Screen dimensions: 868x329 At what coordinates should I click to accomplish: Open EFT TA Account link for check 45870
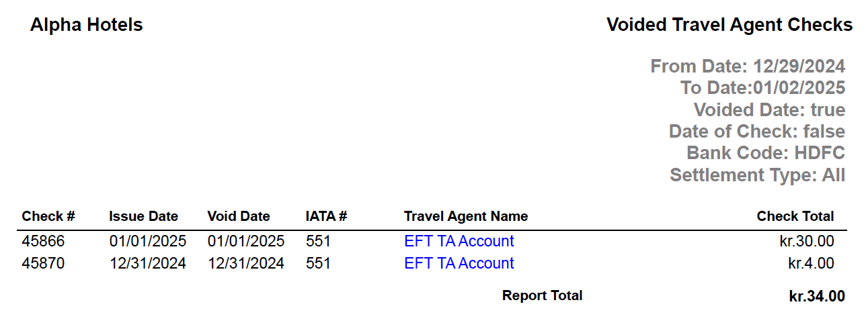pyautogui.click(x=459, y=263)
